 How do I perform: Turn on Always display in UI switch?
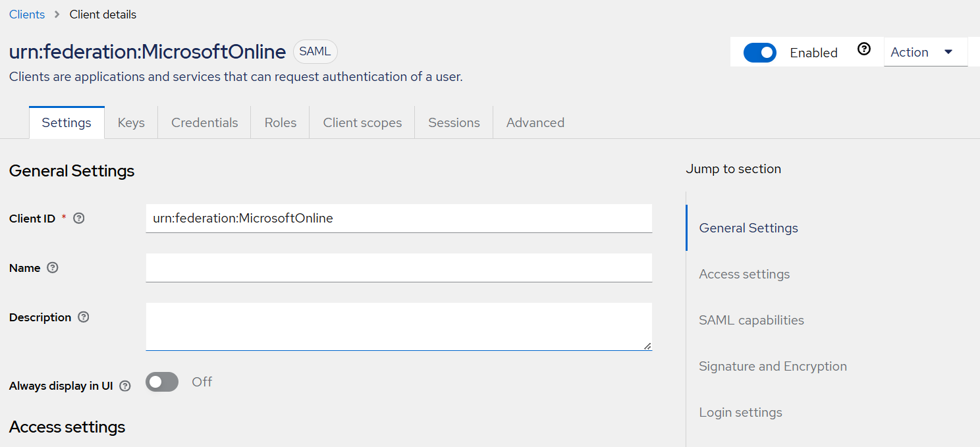(162, 382)
